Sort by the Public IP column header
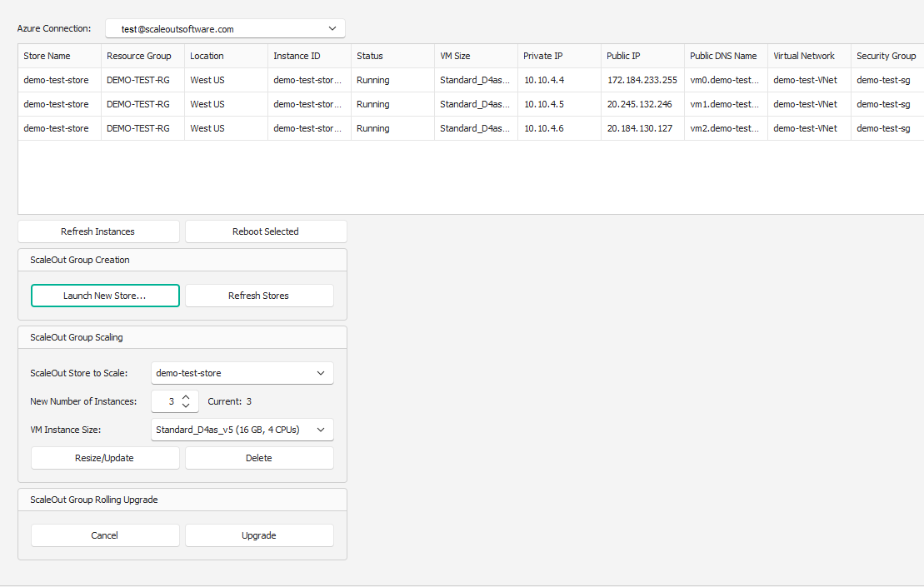 tap(643, 56)
